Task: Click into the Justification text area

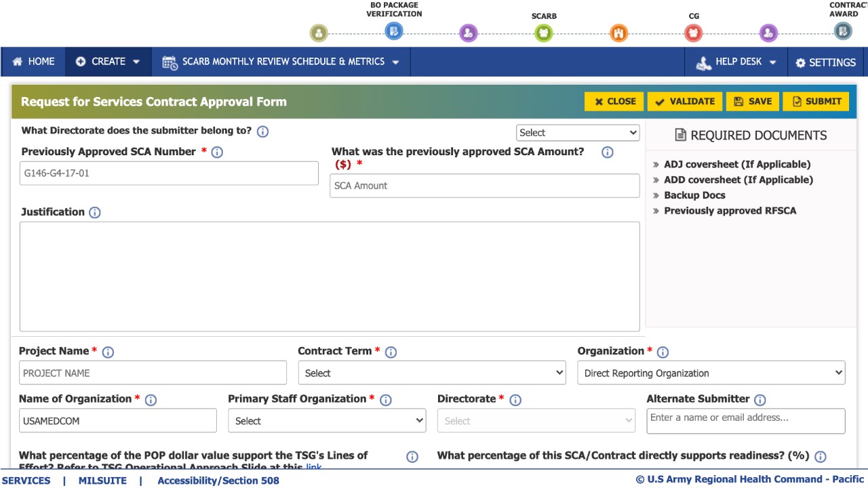Action: point(330,277)
